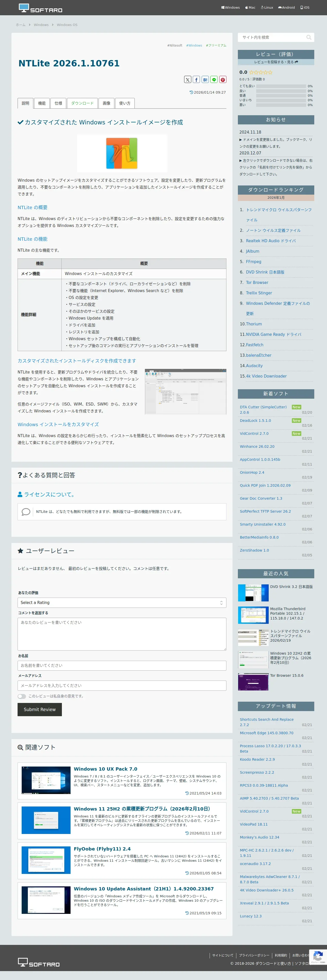Screen dimensions: 327x980
Task: Open the Select a Rating dropdown
Action: [122, 603]
